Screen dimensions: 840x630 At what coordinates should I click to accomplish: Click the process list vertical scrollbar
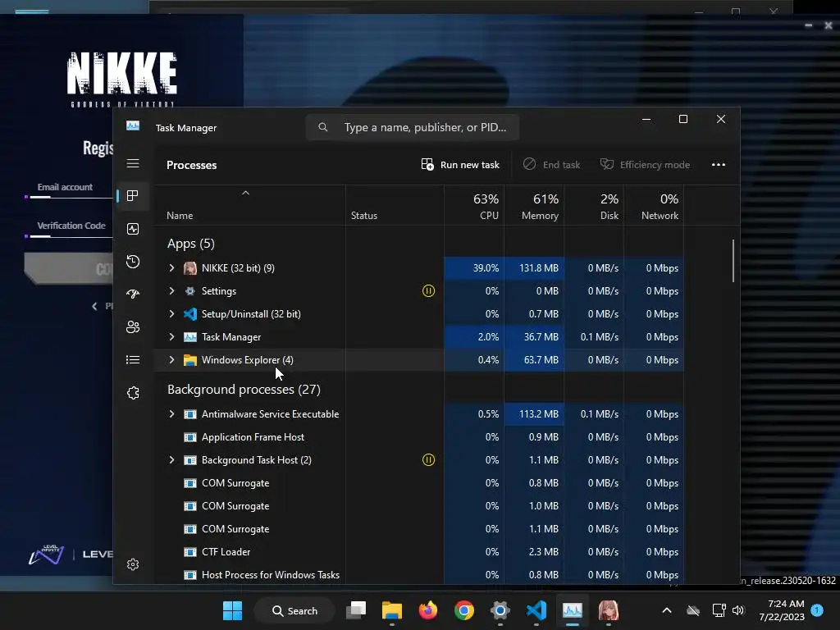(x=733, y=261)
